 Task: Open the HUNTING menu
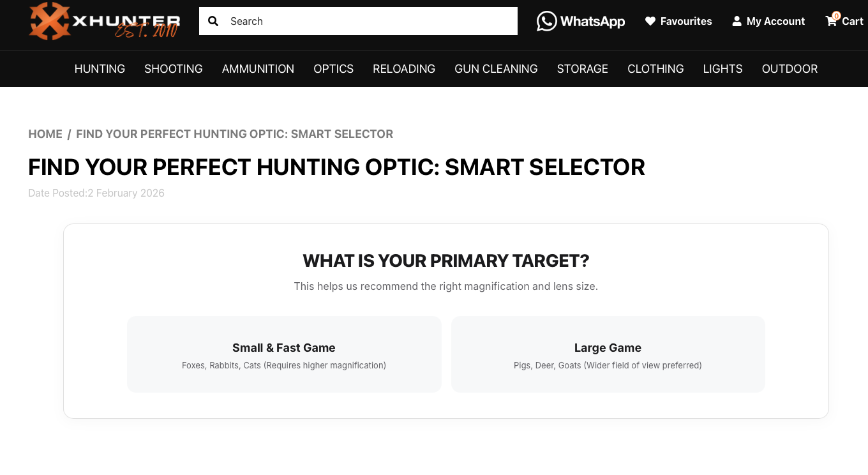coord(100,68)
